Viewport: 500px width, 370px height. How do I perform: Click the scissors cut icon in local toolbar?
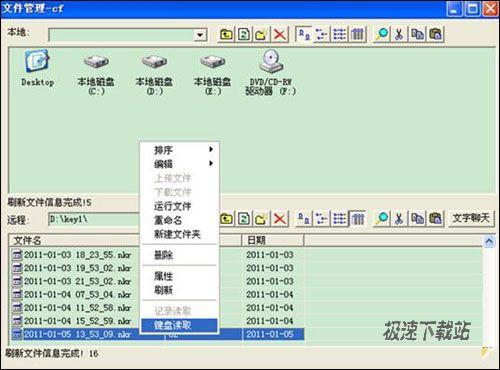pos(400,34)
